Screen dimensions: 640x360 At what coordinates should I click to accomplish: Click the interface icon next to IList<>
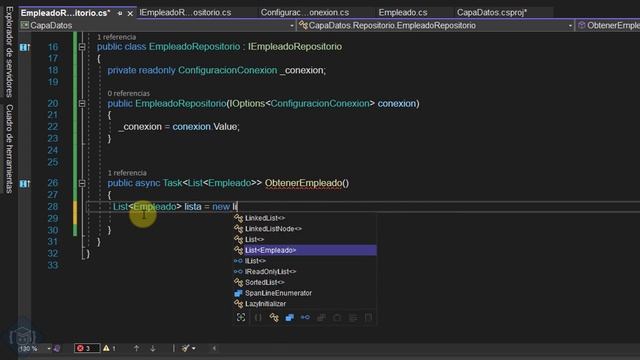point(239,261)
